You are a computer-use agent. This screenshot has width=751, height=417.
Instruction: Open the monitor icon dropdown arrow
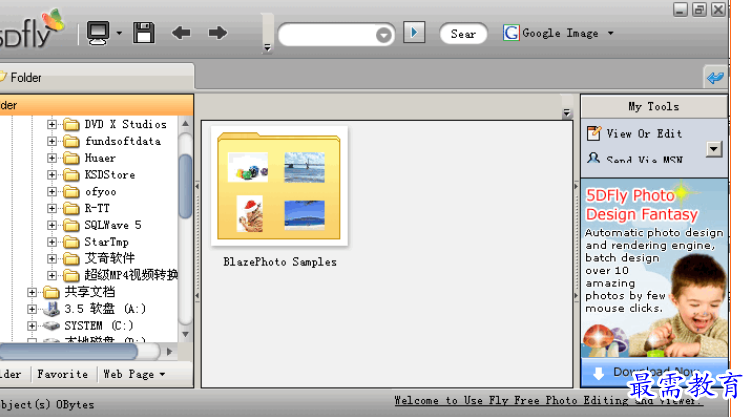[119, 33]
